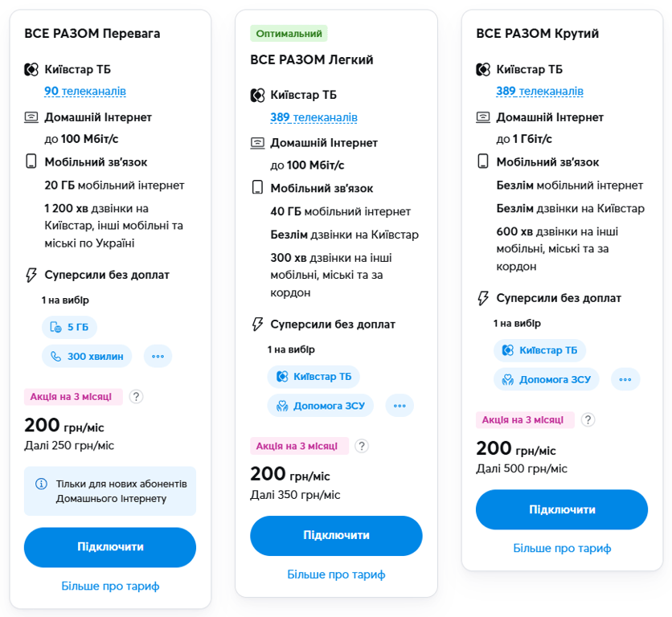Image resolution: width=672 pixels, height=617 pixels.
Task: Open 389 телеканалів link in Легкий card
Action: [313, 117]
